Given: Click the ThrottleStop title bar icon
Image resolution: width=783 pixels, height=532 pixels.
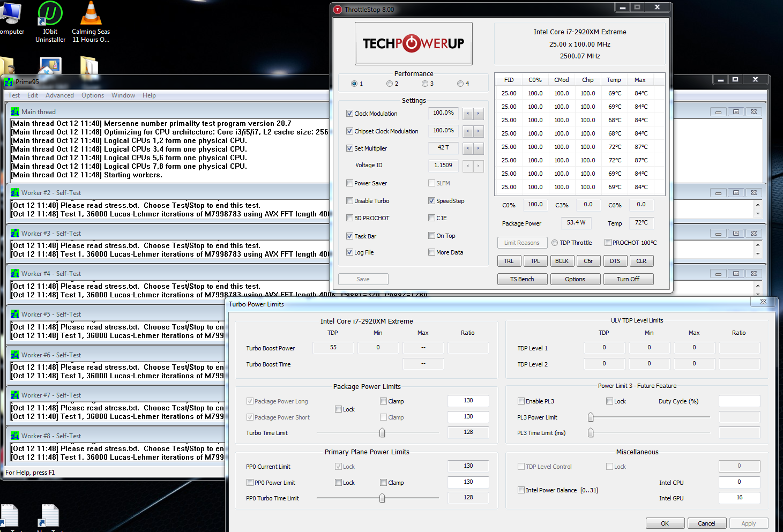Looking at the screenshot, I should (x=338, y=10).
